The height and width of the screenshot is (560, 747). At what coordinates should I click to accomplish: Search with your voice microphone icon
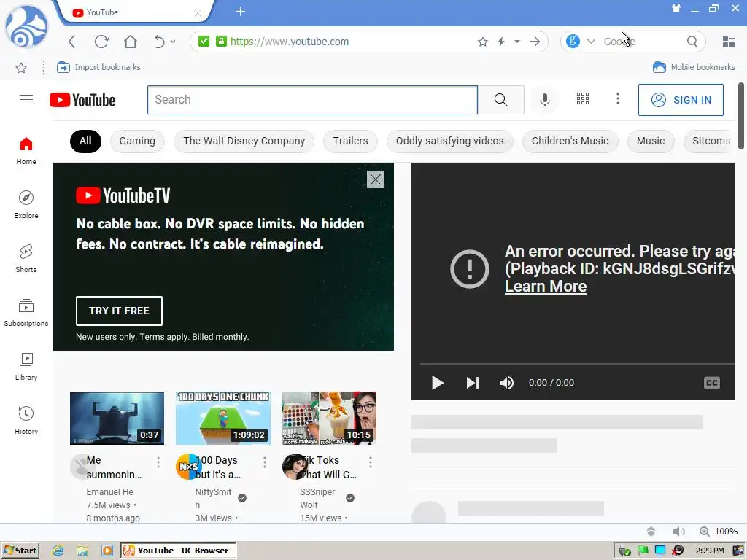coord(544,99)
